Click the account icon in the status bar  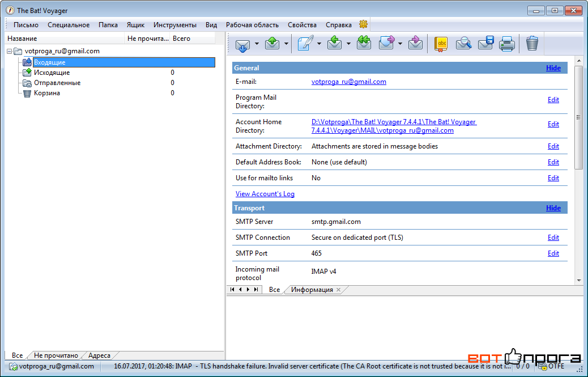(x=13, y=366)
